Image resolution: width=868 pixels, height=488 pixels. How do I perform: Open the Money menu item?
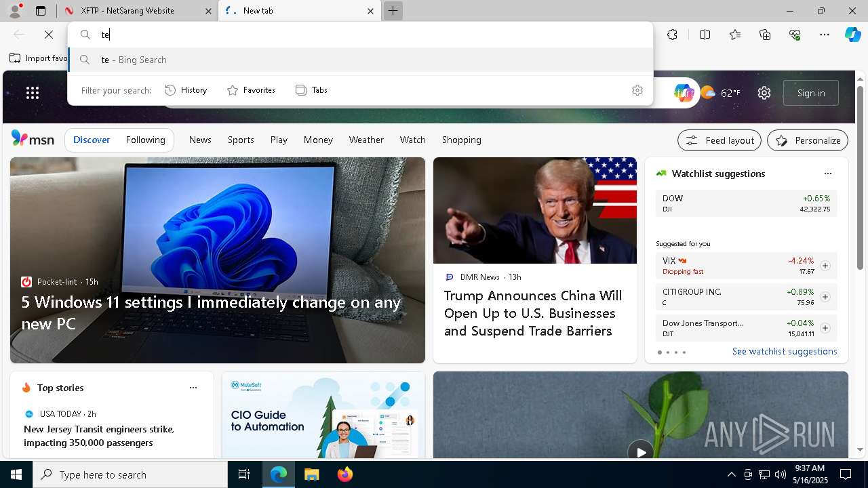click(318, 140)
